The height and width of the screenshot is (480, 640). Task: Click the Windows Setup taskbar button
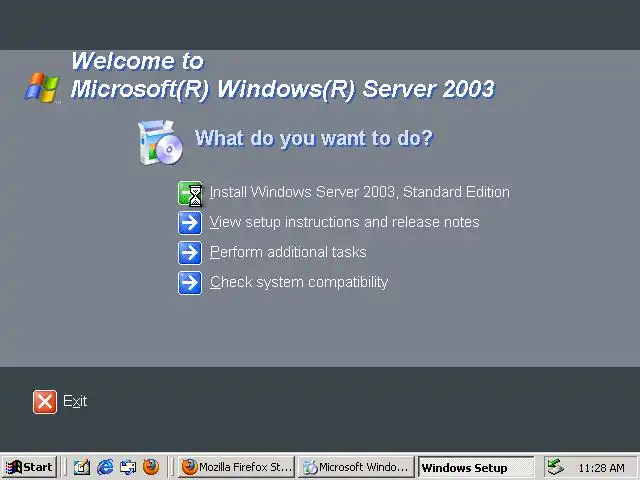click(x=476, y=467)
